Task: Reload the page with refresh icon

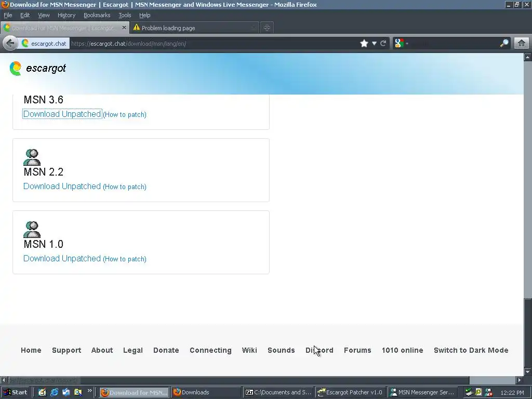Action: pos(383,44)
